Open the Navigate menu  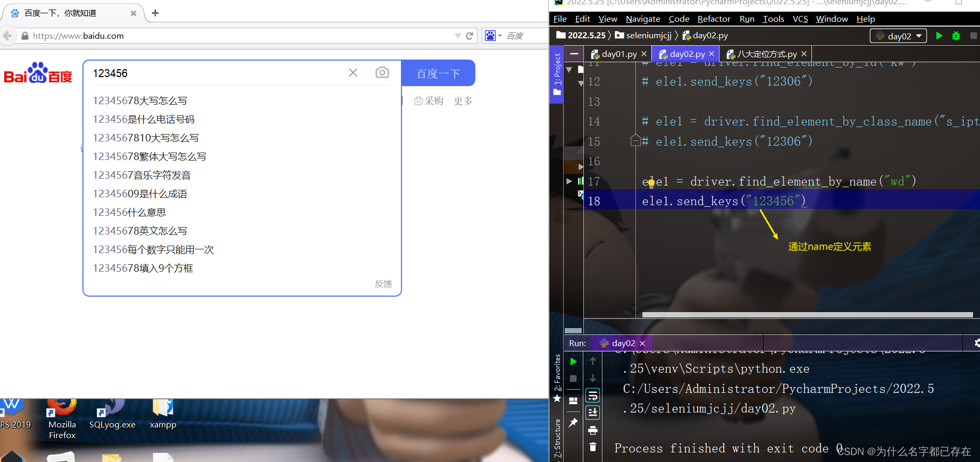(x=643, y=19)
